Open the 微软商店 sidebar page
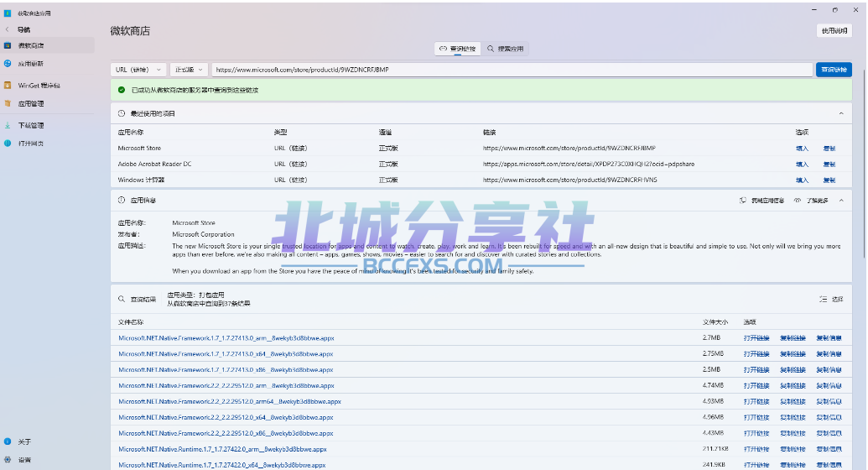Viewport: 868px width, 470px height. 48,45
